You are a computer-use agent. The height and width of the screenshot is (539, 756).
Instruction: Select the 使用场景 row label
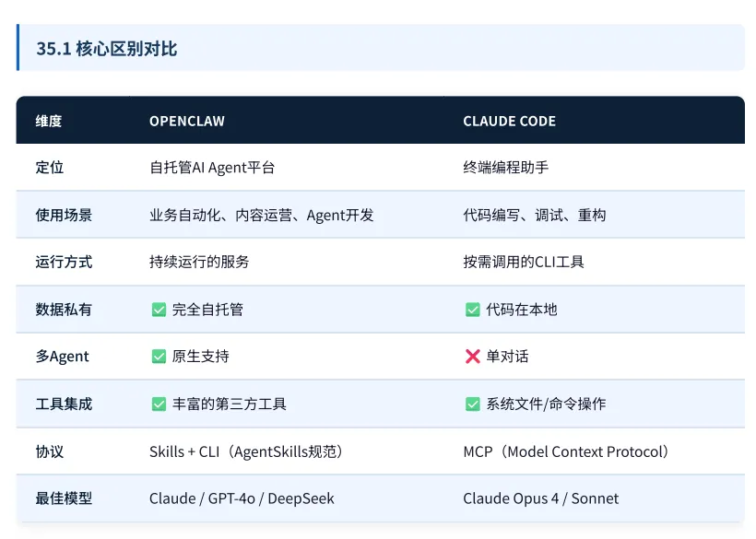coord(64,215)
